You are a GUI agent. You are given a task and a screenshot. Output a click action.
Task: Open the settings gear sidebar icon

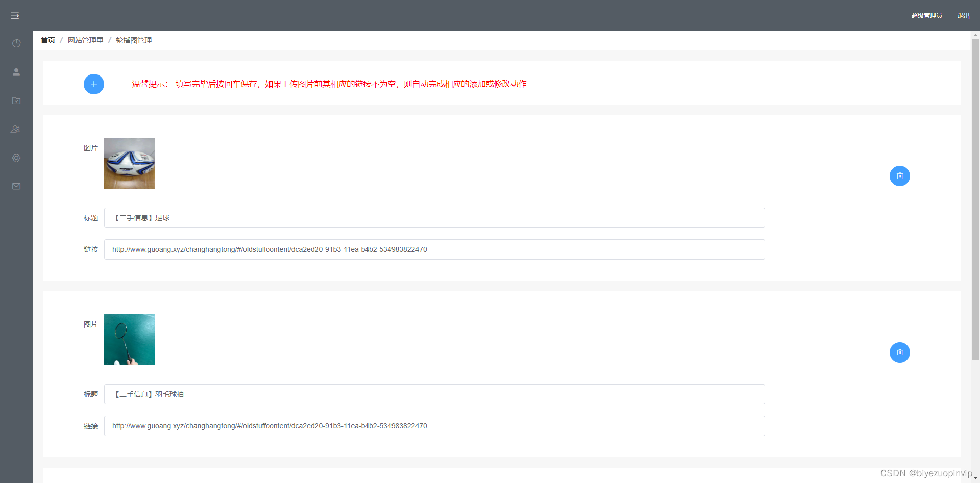click(16, 158)
